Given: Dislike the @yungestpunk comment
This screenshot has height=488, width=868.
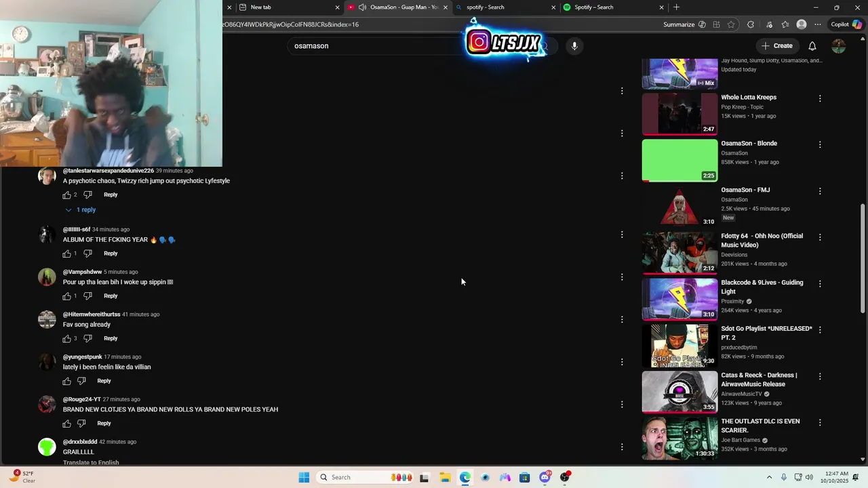Looking at the screenshot, I should [81, 381].
